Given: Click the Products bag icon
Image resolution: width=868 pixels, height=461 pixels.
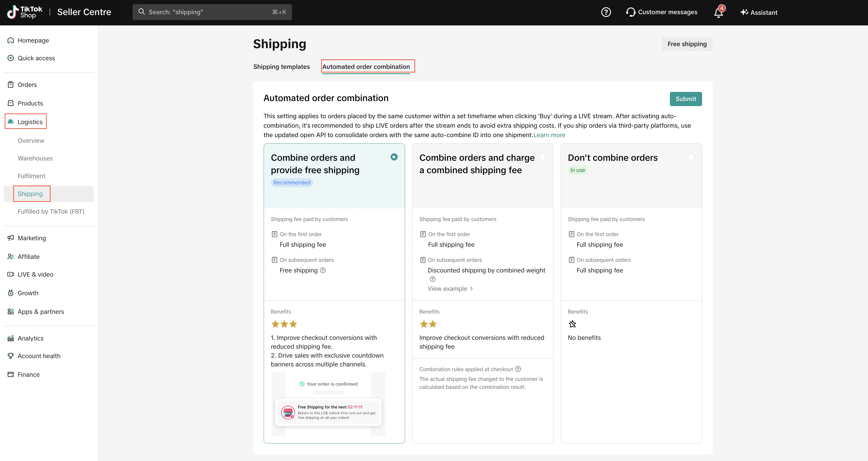Looking at the screenshot, I should [x=11, y=103].
